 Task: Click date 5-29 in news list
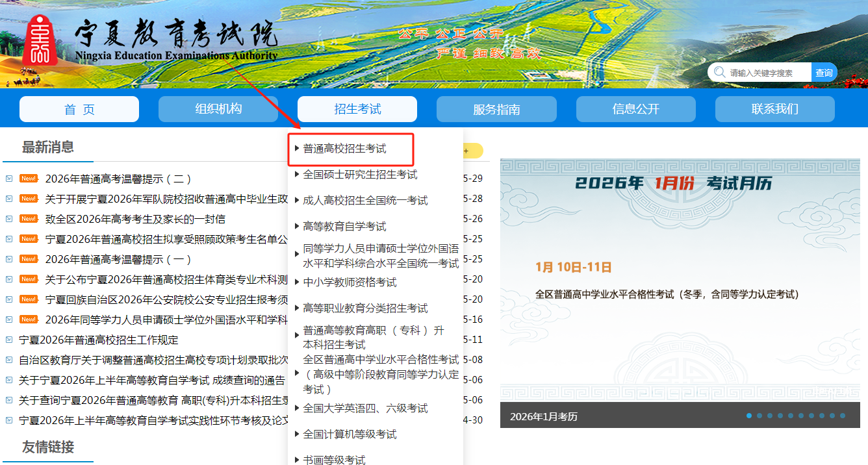click(x=472, y=179)
